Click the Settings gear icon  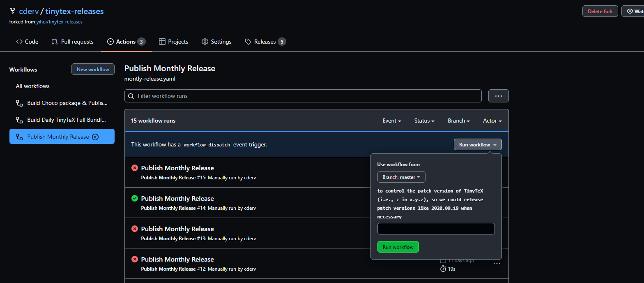pos(205,42)
